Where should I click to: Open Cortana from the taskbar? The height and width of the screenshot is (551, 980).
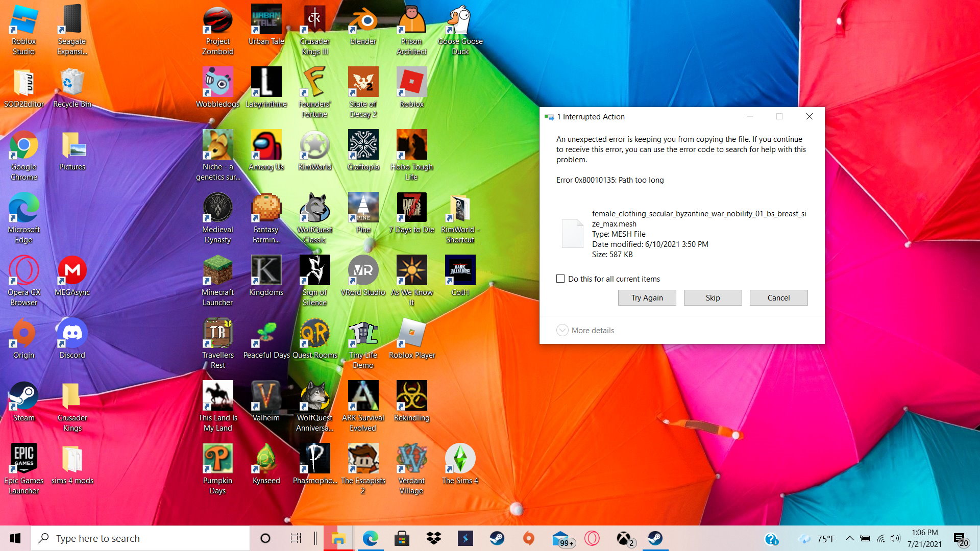265,538
